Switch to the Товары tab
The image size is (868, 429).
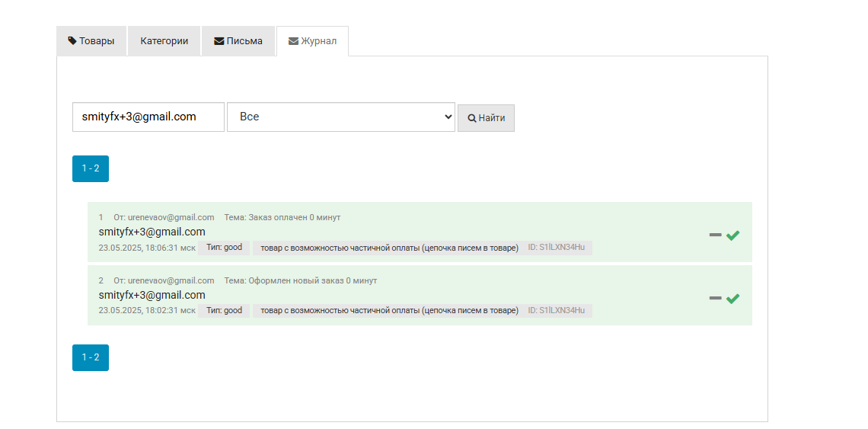(91, 41)
